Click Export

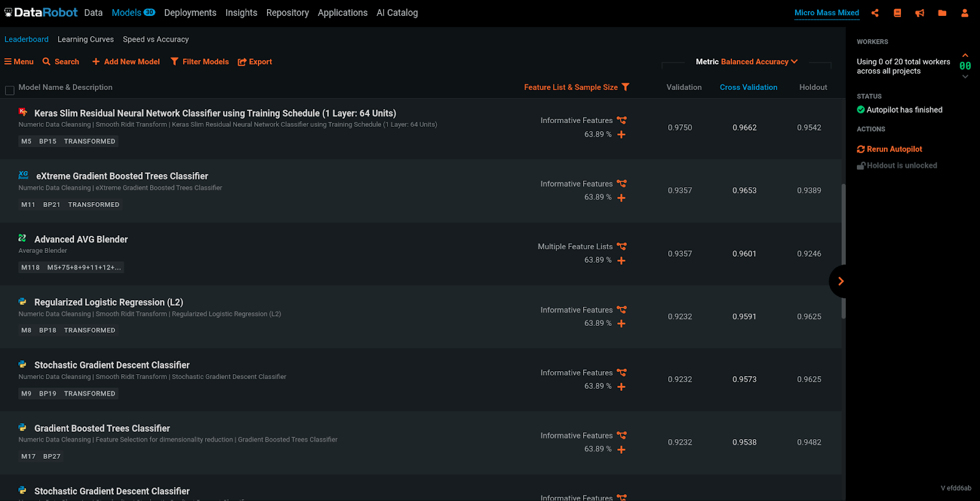(x=255, y=62)
